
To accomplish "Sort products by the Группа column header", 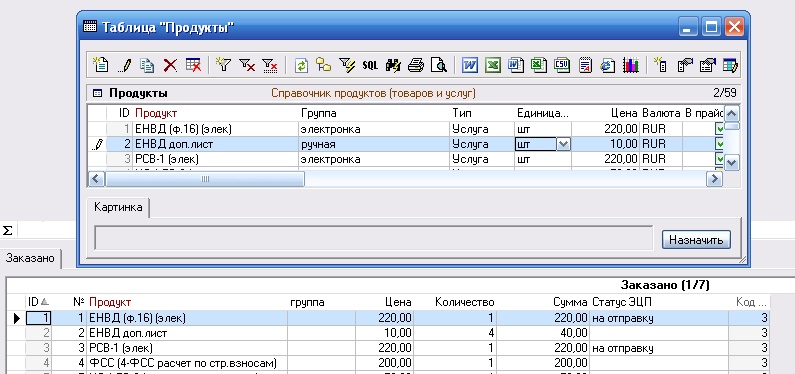I will [318, 113].
